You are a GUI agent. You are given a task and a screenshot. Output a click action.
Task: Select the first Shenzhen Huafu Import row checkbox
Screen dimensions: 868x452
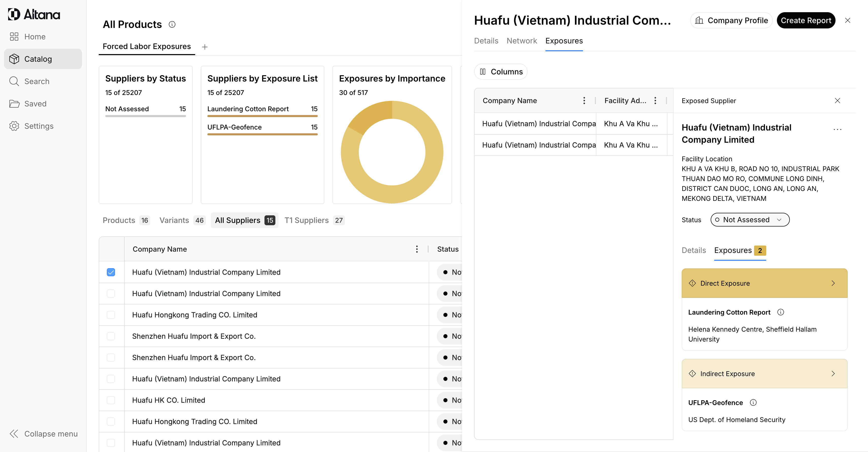click(x=111, y=336)
